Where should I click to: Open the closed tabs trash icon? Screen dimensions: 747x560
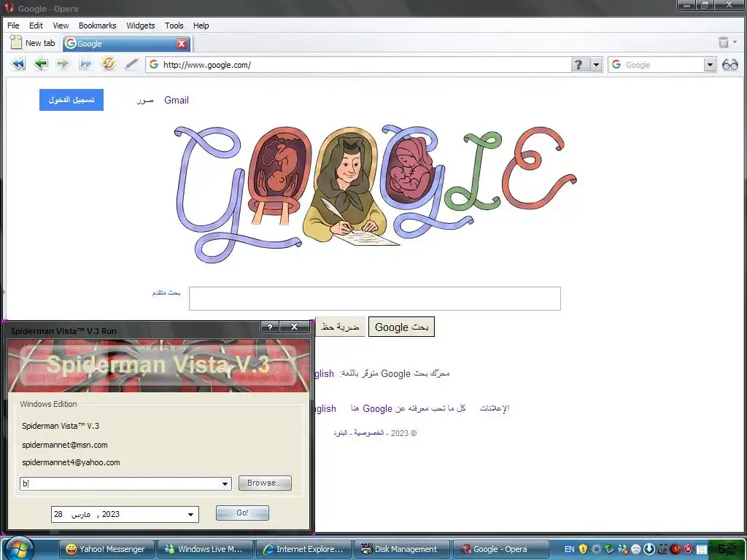[x=724, y=42]
